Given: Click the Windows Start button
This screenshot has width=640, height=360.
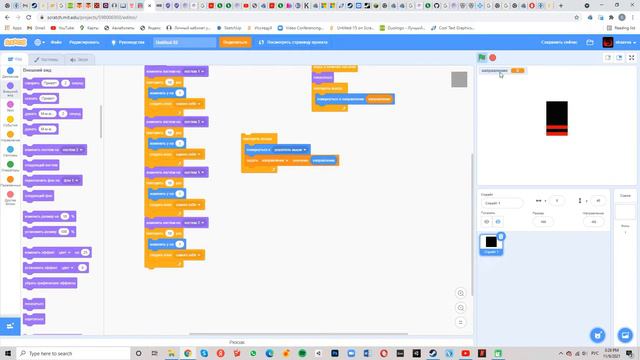Looking at the screenshot, I should pos(8,353).
